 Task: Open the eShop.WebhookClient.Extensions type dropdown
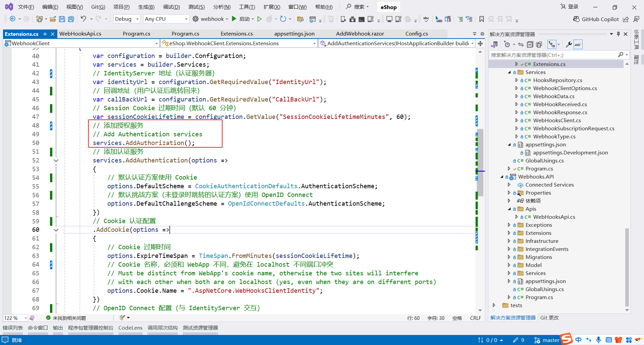239,44
